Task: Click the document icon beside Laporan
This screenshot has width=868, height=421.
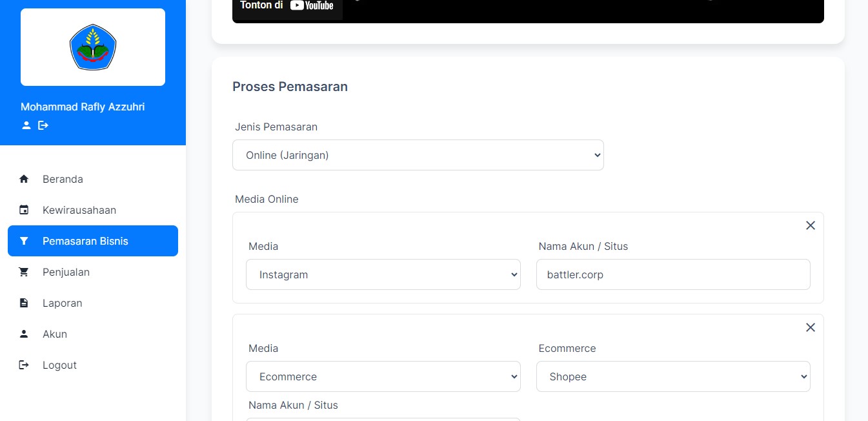Action: (24, 303)
